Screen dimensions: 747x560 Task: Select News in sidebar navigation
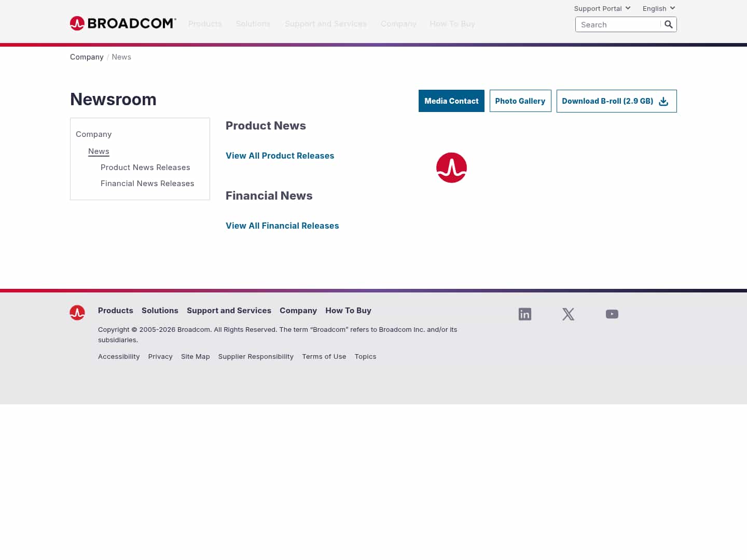coord(99,151)
